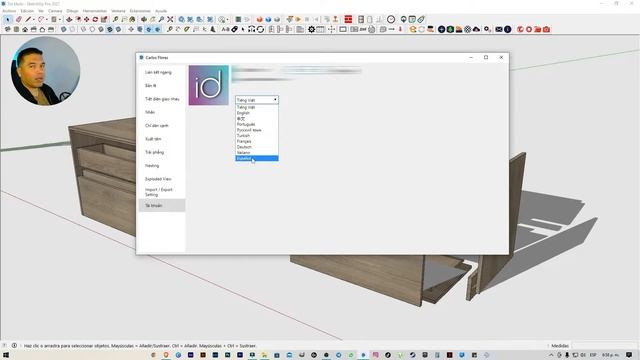This screenshot has height=360, width=640.
Task: Open the Nesting sidebar section
Action: (x=162, y=166)
